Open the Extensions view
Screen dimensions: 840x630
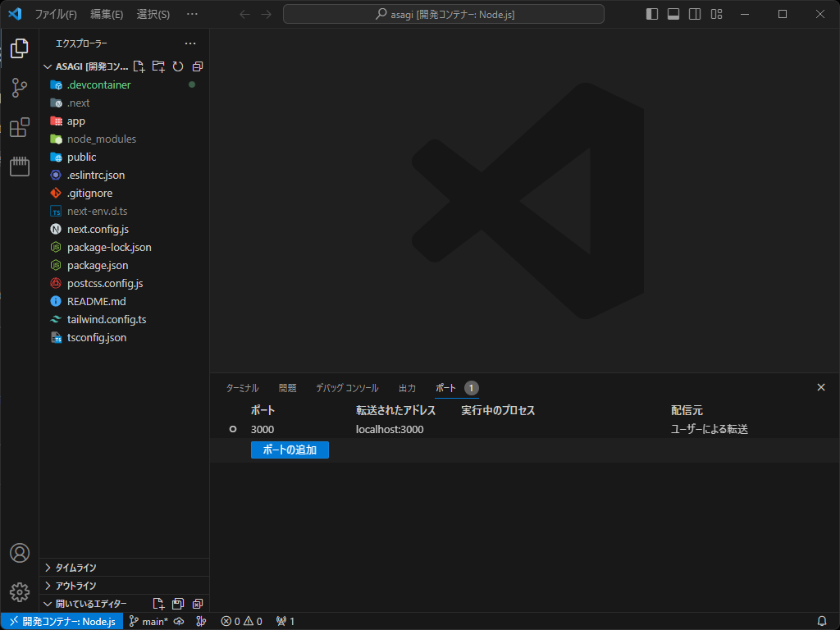20,127
